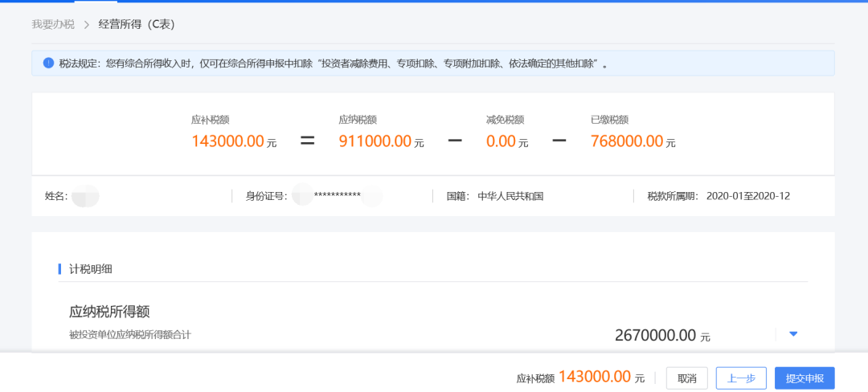Click the equals sign in the tax formula
This screenshot has height=392, width=868.
[x=307, y=141]
